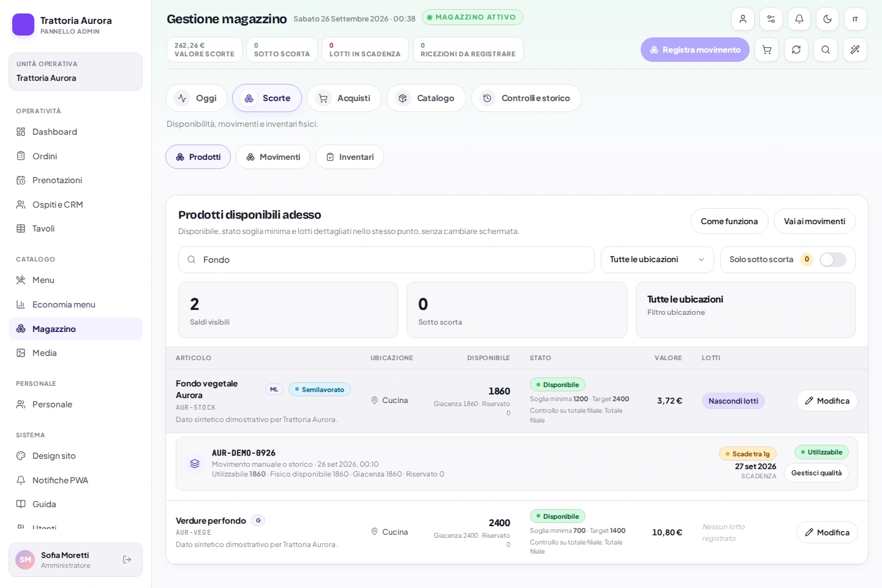This screenshot has width=882, height=588.
Task: Switch to dark mode moon icon
Action: tap(827, 19)
